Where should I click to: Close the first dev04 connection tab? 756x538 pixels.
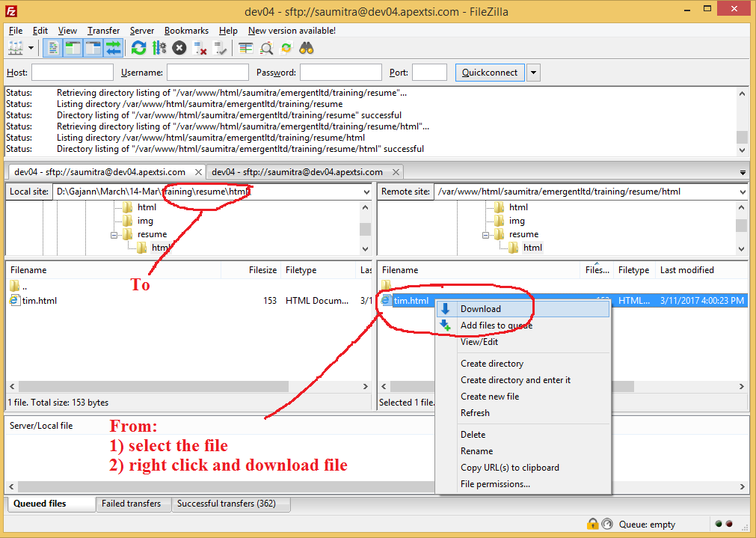[x=198, y=172]
